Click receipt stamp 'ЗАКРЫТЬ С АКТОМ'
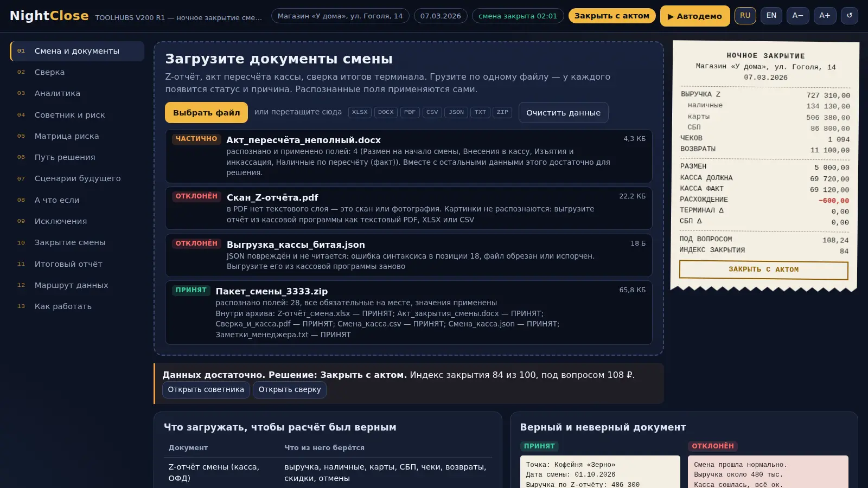This screenshot has height=488, width=868. coord(763,269)
